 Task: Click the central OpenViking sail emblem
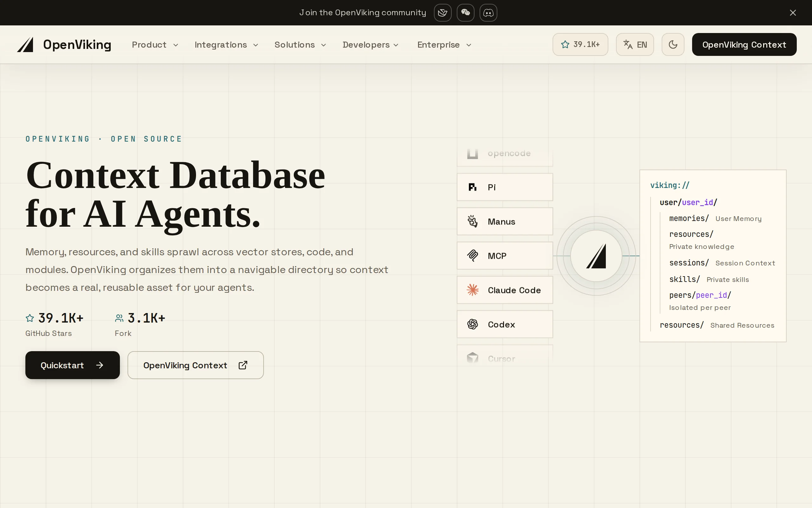click(x=596, y=256)
